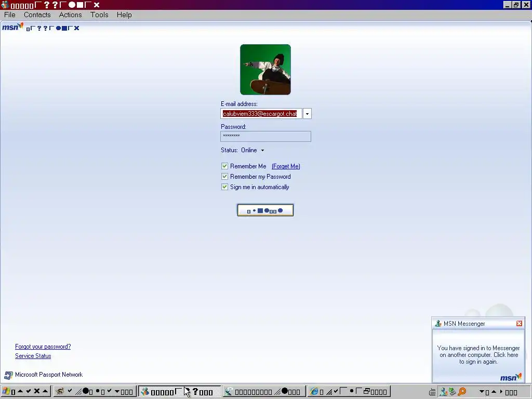Click the MSN Messenger system tray icon
This screenshot has width=532, height=399.
click(443, 392)
